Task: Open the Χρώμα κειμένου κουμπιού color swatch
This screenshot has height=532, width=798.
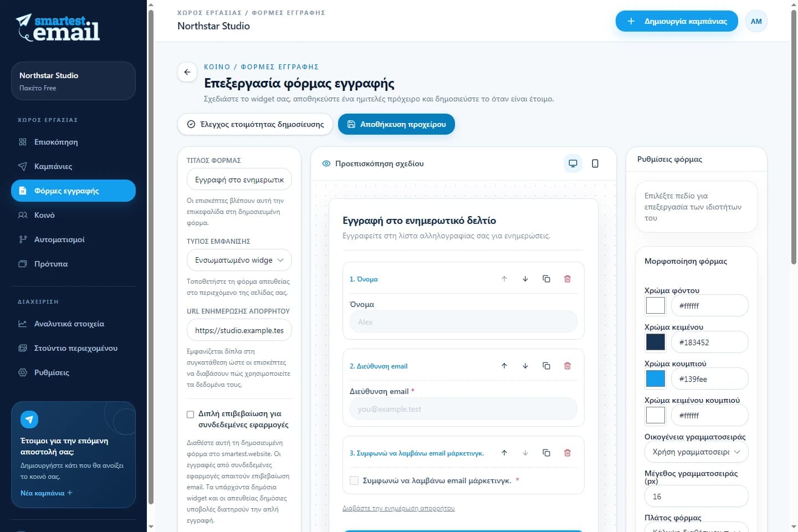Action: [x=656, y=415]
